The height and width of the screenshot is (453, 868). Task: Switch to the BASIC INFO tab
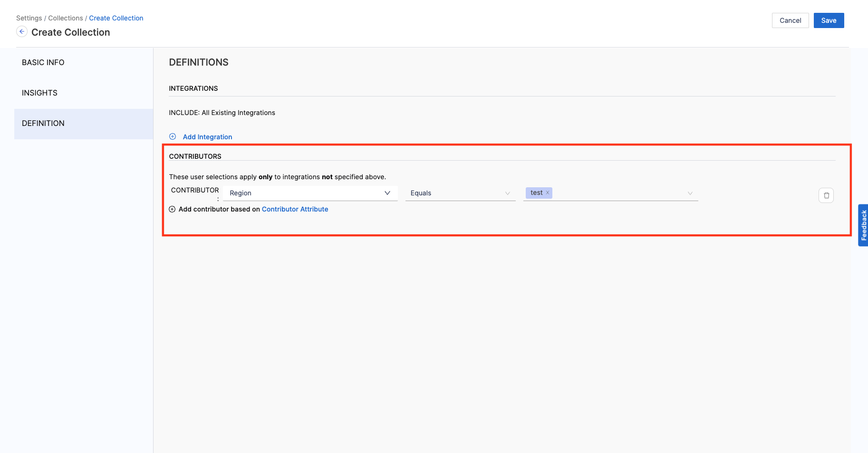click(x=43, y=63)
